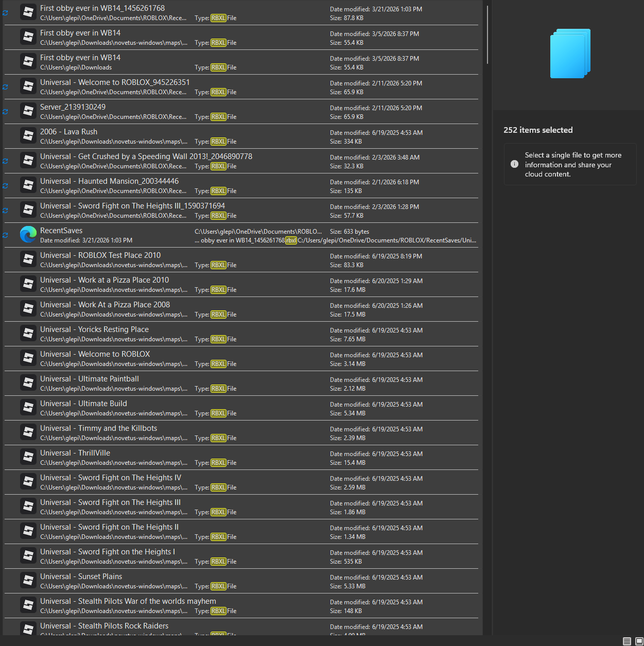This screenshot has height=646, width=644.
Task: Select the file name 'Universal - Ultimate Paintball'
Action: pyautogui.click(x=90, y=379)
